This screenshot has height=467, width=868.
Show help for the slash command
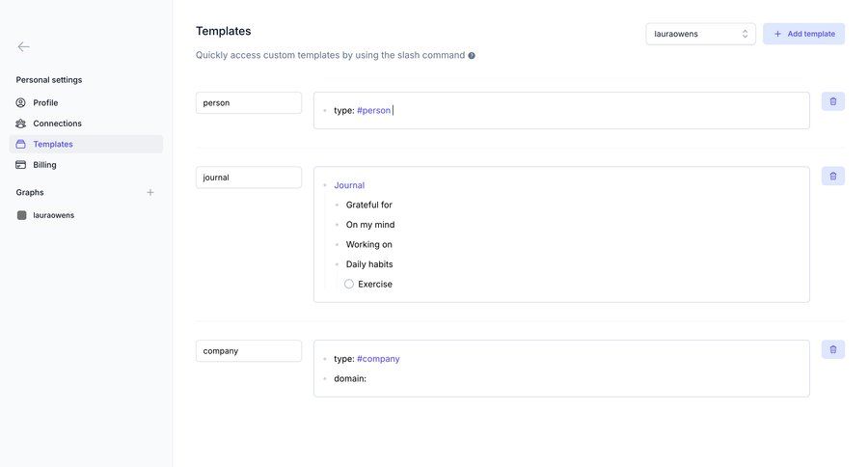(x=472, y=55)
